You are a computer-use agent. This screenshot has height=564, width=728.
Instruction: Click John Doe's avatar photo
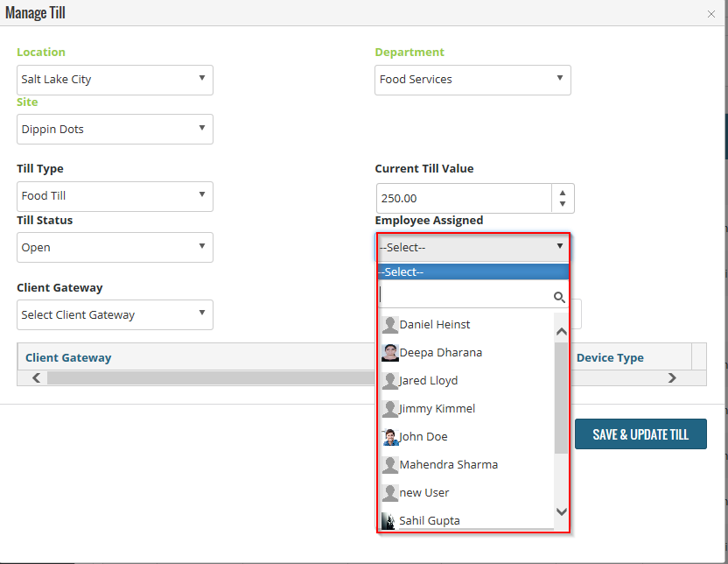pos(390,437)
